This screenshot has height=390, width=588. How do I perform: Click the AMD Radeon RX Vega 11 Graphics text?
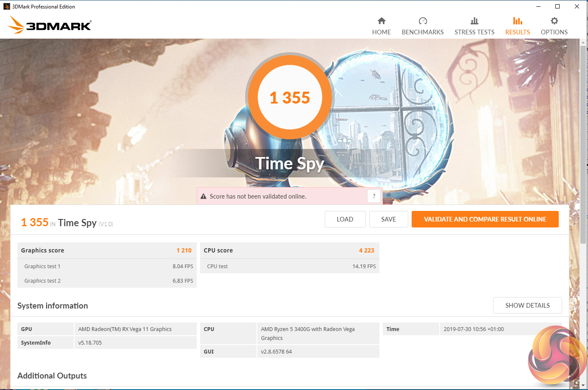coord(125,329)
